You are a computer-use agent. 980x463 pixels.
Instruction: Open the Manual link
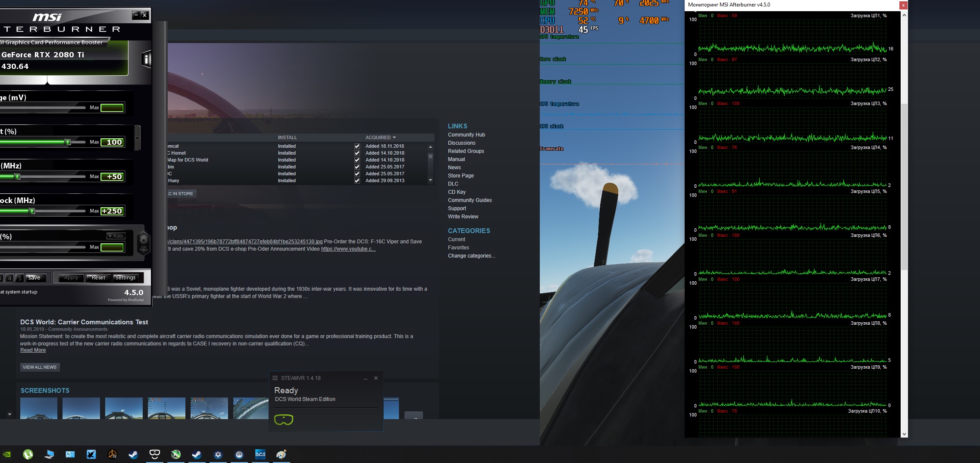pos(457,159)
